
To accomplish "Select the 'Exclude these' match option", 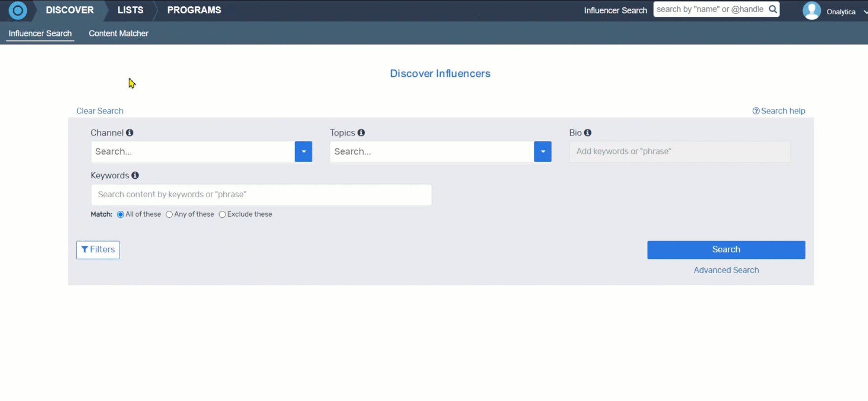I will click(x=222, y=214).
